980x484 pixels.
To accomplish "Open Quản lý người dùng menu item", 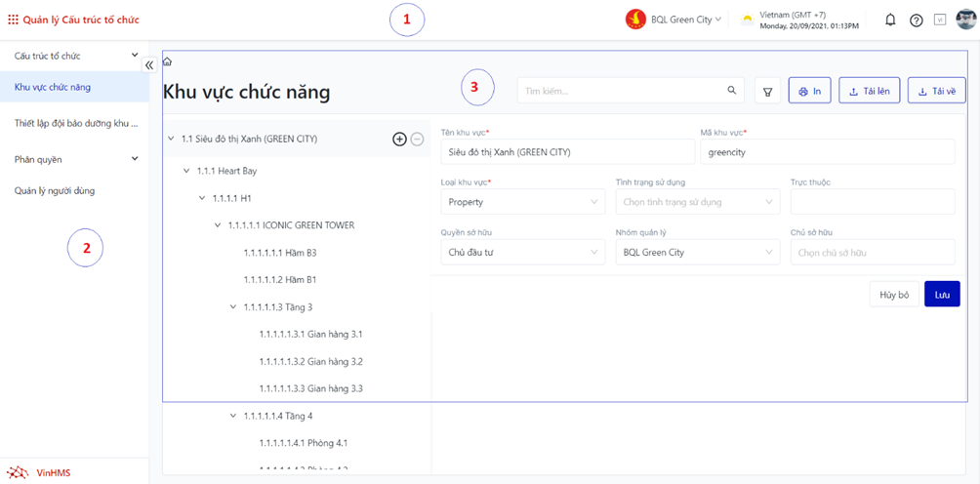I will (55, 190).
